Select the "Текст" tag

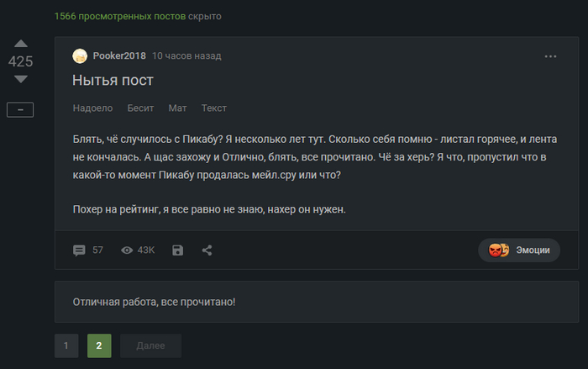213,108
